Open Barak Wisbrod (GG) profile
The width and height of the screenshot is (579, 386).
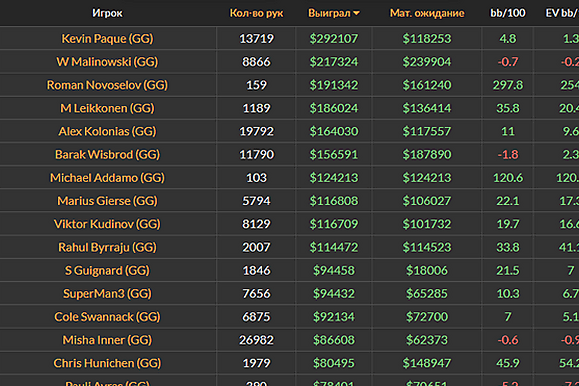107,154
